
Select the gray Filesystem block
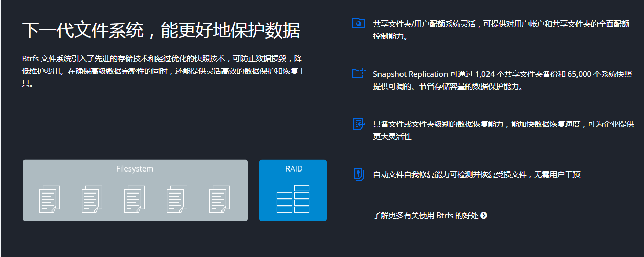(x=135, y=190)
